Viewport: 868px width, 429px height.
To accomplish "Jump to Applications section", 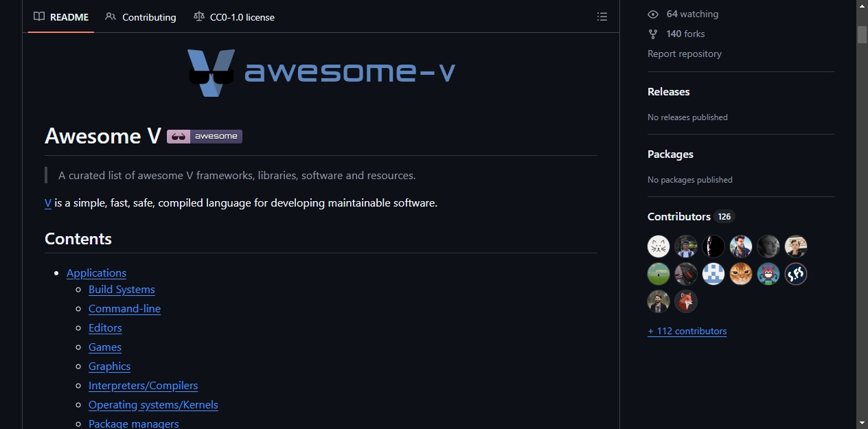I will [96, 273].
